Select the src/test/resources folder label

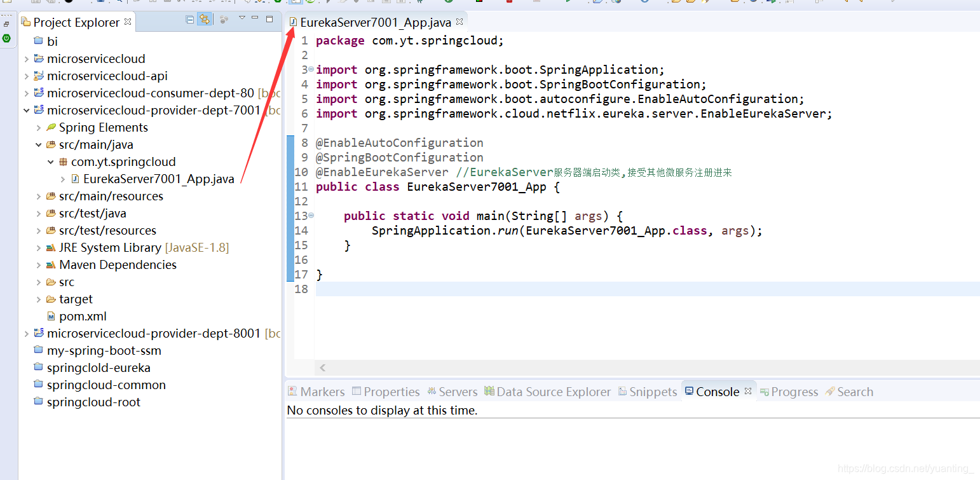[107, 230]
